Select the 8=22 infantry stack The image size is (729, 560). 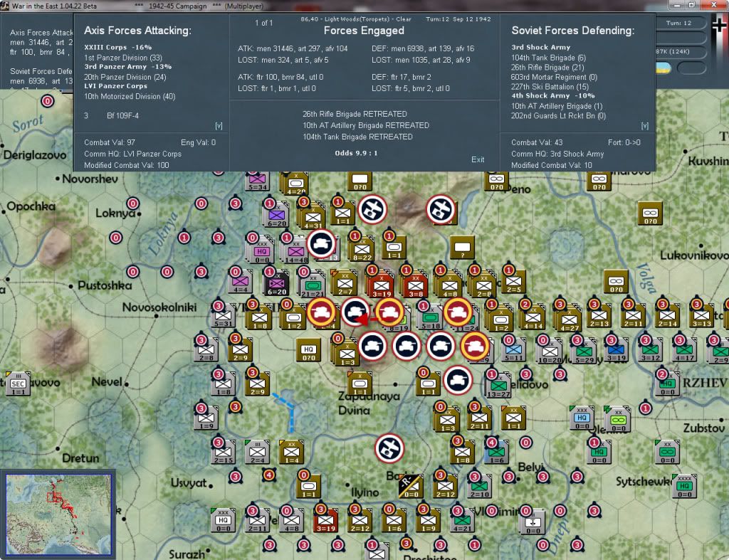[362, 250]
